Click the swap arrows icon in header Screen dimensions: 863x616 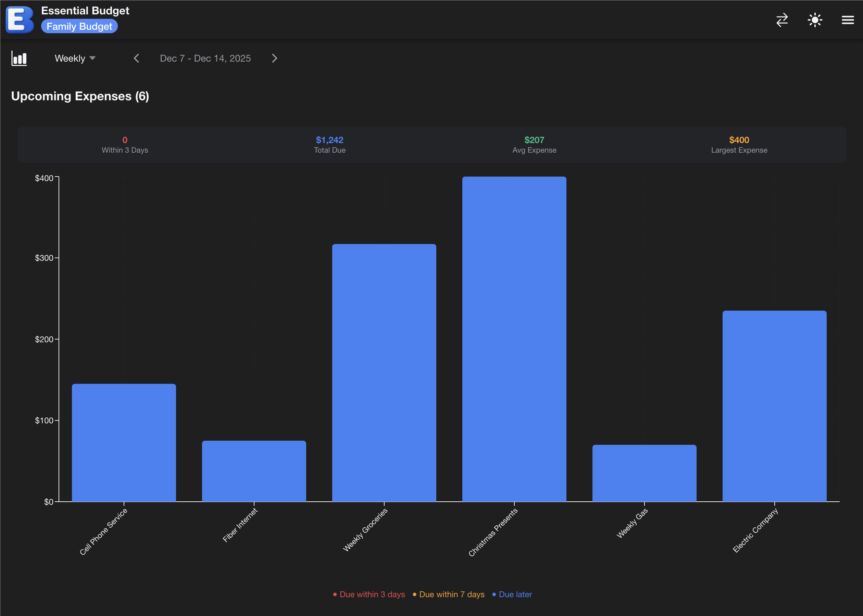[782, 20]
